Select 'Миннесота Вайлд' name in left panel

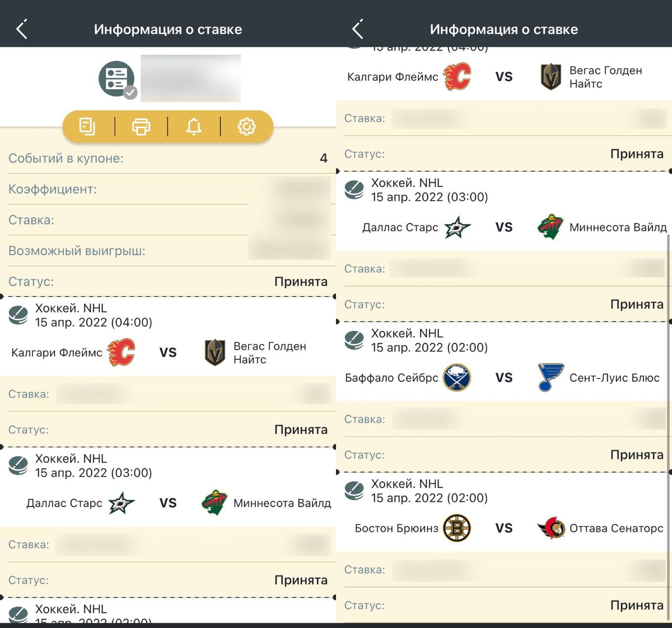pos(282,503)
